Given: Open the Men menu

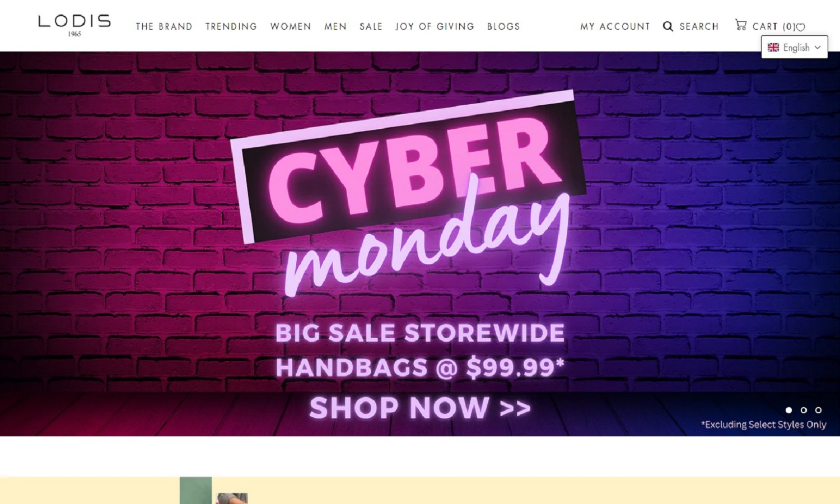Looking at the screenshot, I should pyautogui.click(x=335, y=26).
